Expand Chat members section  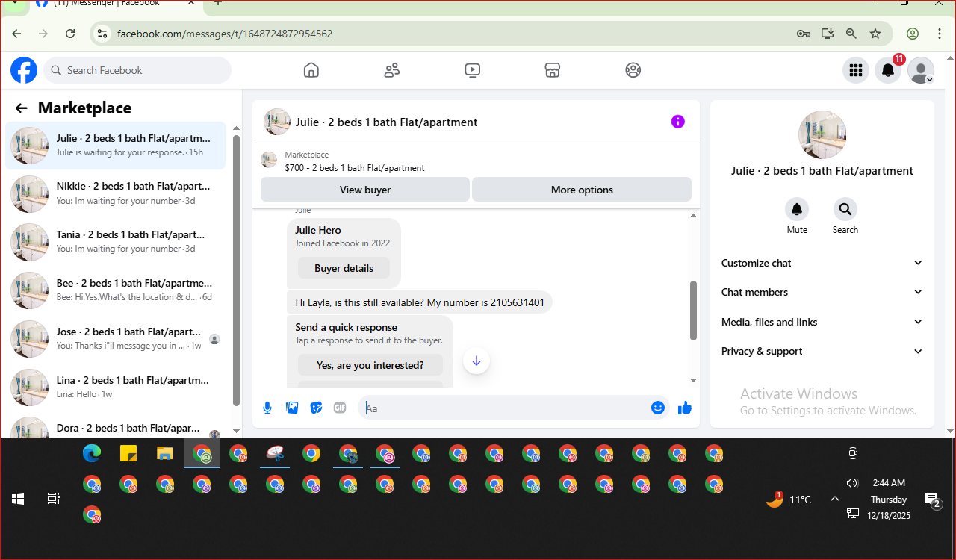point(822,292)
